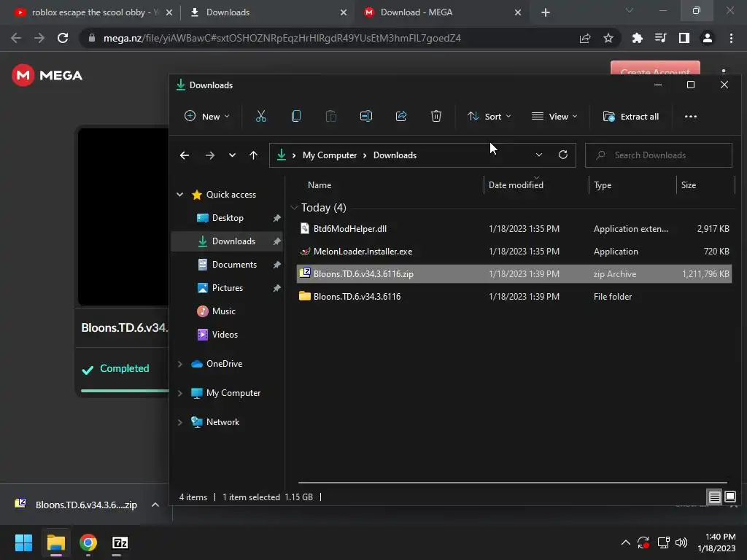Click the Rename icon in Explorer toolbar
This screenshot has width=747, height=560.
pyautogui.click(x=366, y=116)
